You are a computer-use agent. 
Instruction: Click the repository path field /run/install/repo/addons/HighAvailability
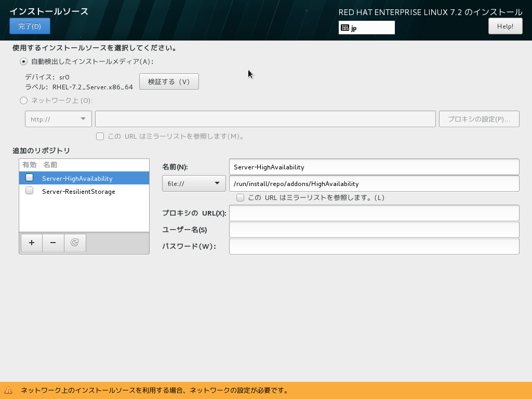374,183
